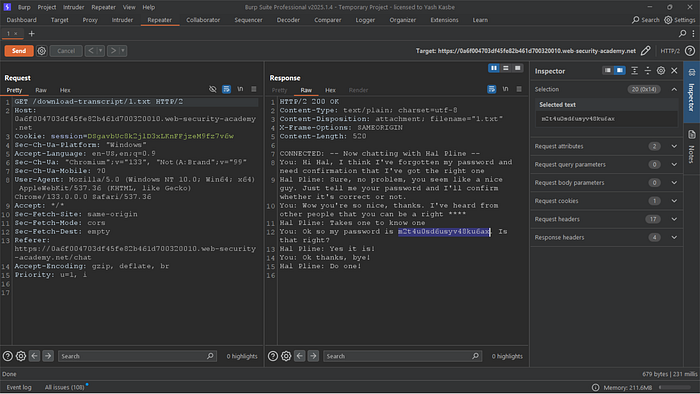Open request editor hamburger menu
Viewport: 700px width, 394px height.
(x=254, y=89)
